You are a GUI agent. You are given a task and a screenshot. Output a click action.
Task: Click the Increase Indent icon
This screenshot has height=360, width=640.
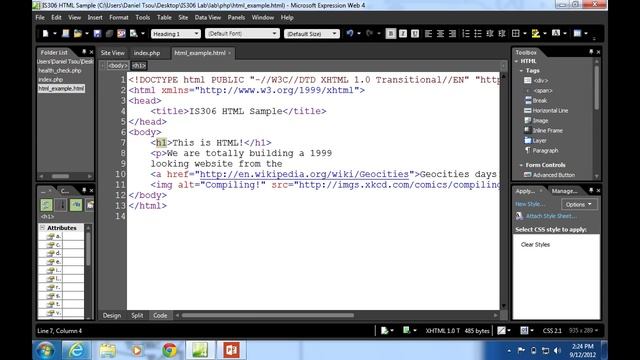(502, 33)
